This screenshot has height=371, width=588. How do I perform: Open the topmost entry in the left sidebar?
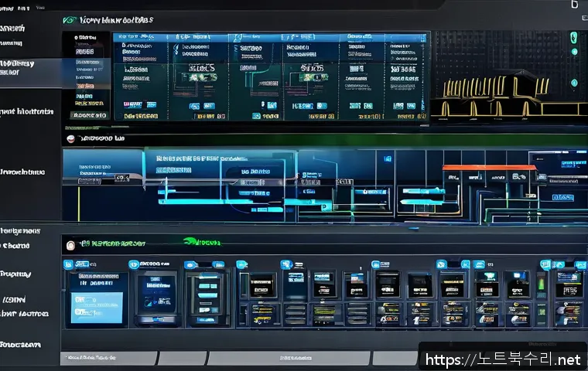(x=15, y=28)
